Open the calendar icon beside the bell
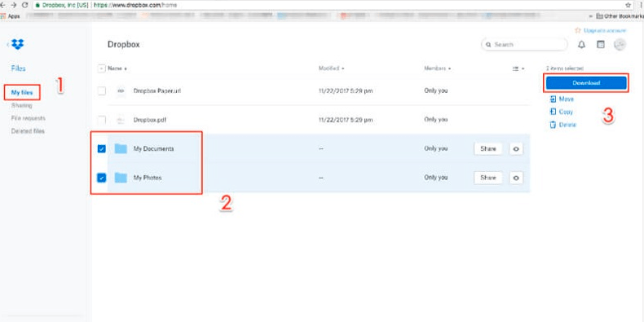 601,45
